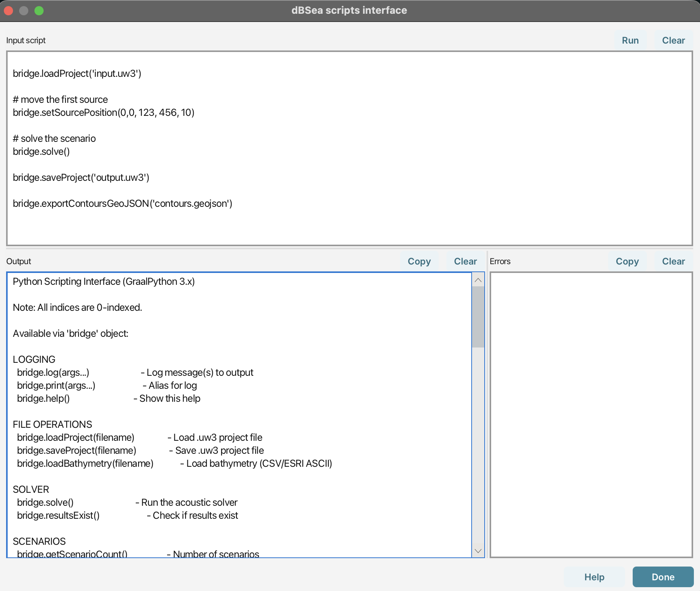The image size is (700, 591).
Task: Click the bridge.loadProject line in the script
Action: point(77,73)
